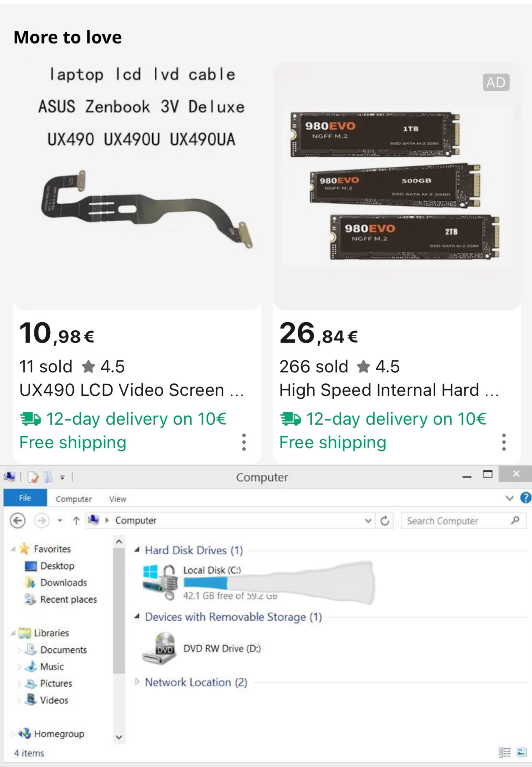The height and width of the screenshot is (767, 532).
Task: Click the Up one level arrow
Action: (x=76, y=521)
